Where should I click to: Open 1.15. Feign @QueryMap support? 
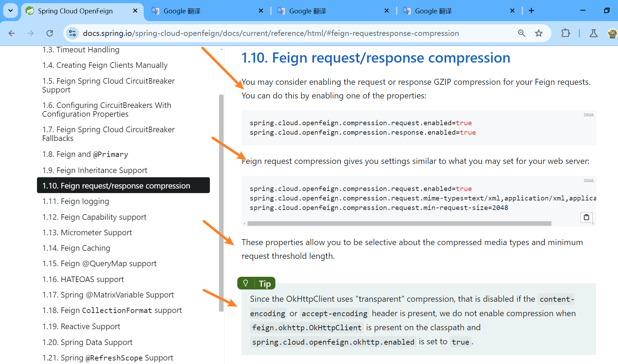point(99,263)
